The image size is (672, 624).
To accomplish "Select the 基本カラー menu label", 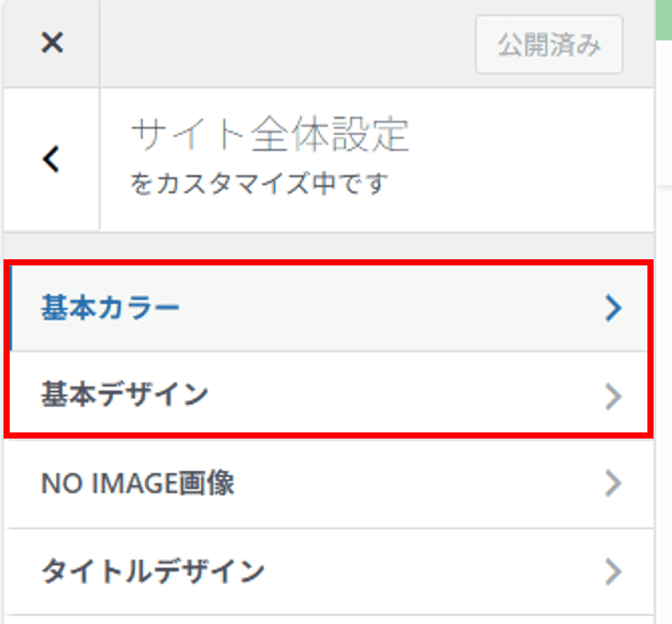I will click(x=110, y=308).
